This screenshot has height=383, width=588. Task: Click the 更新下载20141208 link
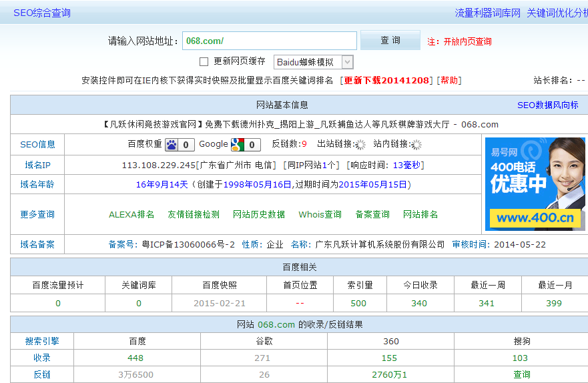pyautogui.click(x=386, y=81)
